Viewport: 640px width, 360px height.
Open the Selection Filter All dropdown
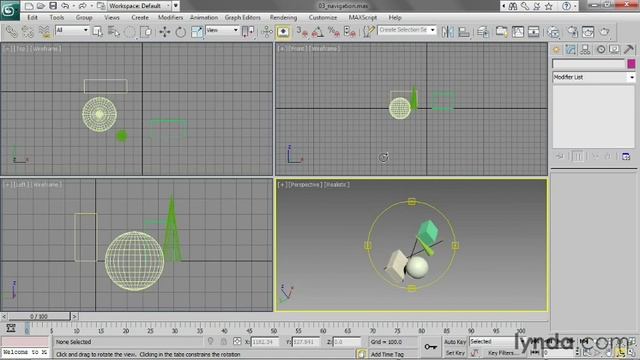tap(72, 30)
